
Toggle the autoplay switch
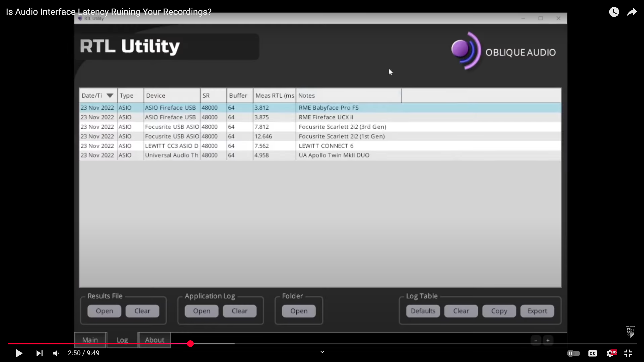(x=574, y=353)
